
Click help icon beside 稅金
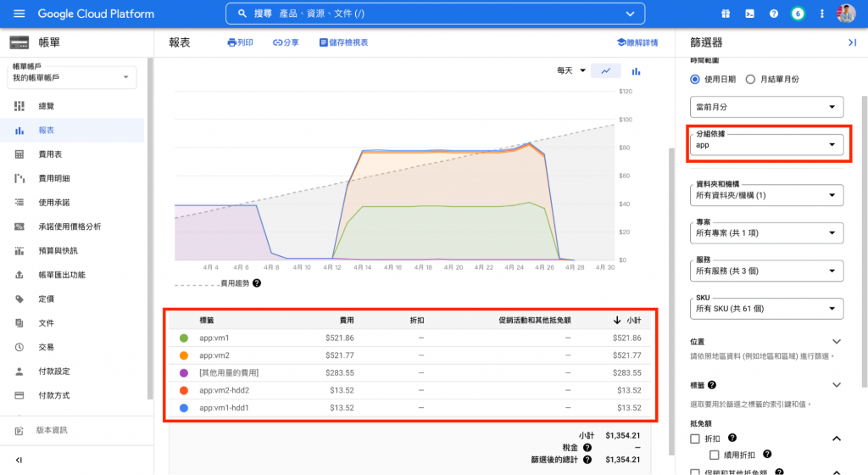pos(587,447)
